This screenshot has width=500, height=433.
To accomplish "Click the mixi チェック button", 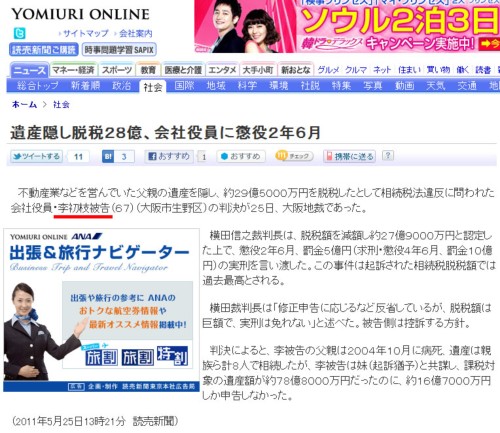I will [x=294, y=156].
